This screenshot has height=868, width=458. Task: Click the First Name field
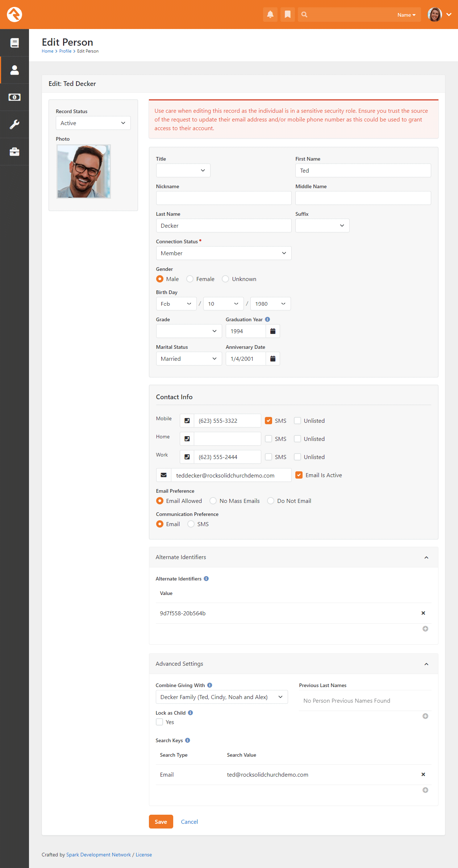(363, 170)
